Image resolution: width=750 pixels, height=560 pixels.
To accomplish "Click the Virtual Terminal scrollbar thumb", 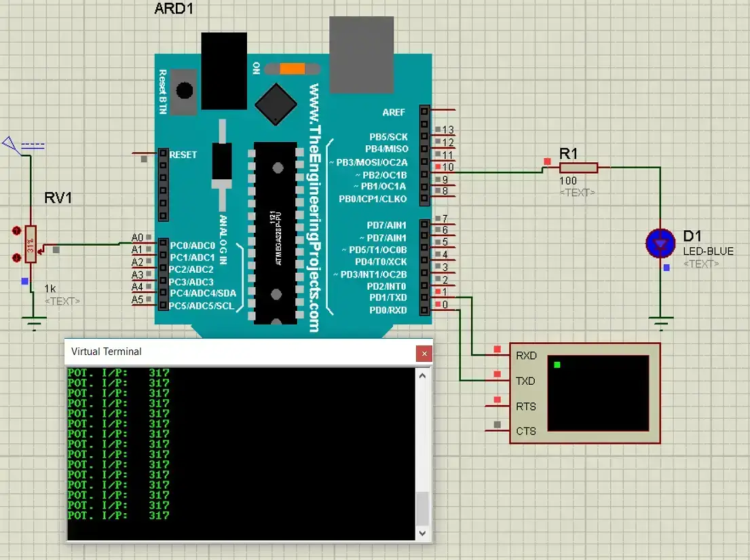I will click(422, 508).
